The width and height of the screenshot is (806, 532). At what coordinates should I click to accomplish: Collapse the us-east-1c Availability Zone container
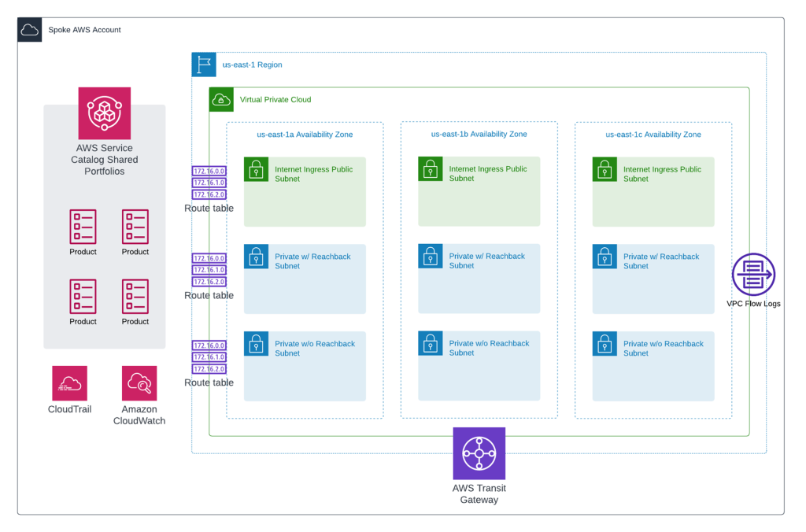coord(653,135)
